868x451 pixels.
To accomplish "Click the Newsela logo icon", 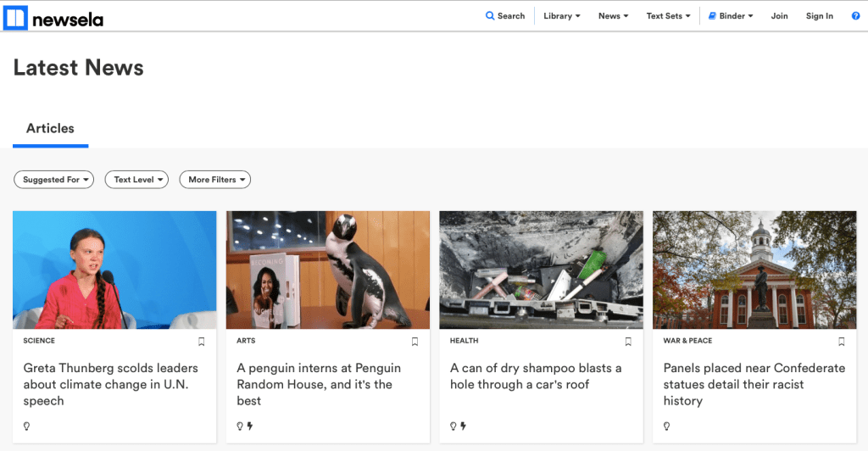I will tap(16, 18).
